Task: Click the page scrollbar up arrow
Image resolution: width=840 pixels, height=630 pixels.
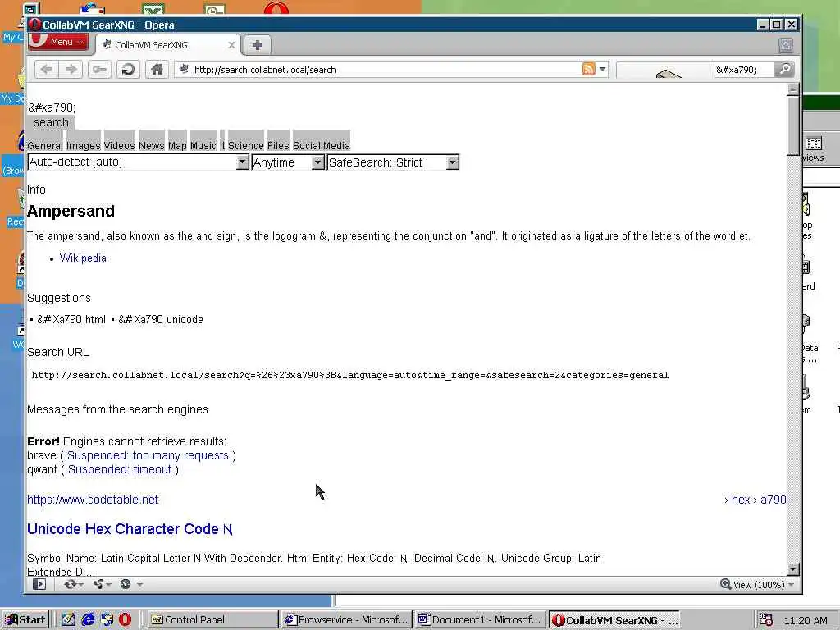Action: coord(793,89)
